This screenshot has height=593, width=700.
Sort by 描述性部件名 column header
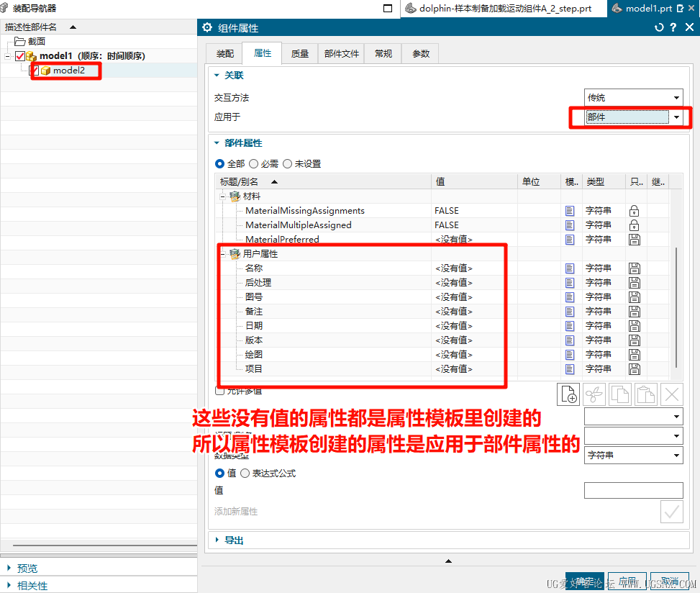99,27
